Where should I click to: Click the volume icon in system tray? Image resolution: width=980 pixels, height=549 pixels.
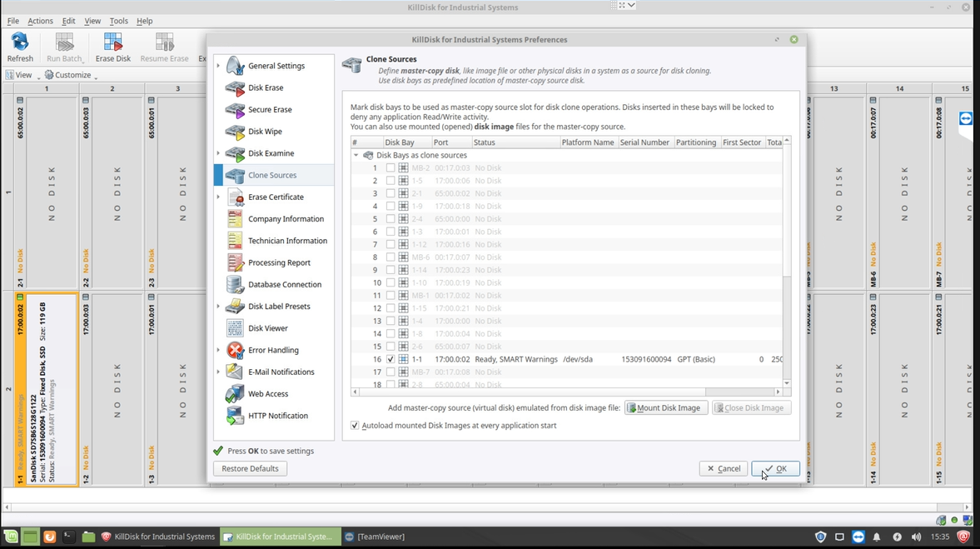tap(916, 537)
